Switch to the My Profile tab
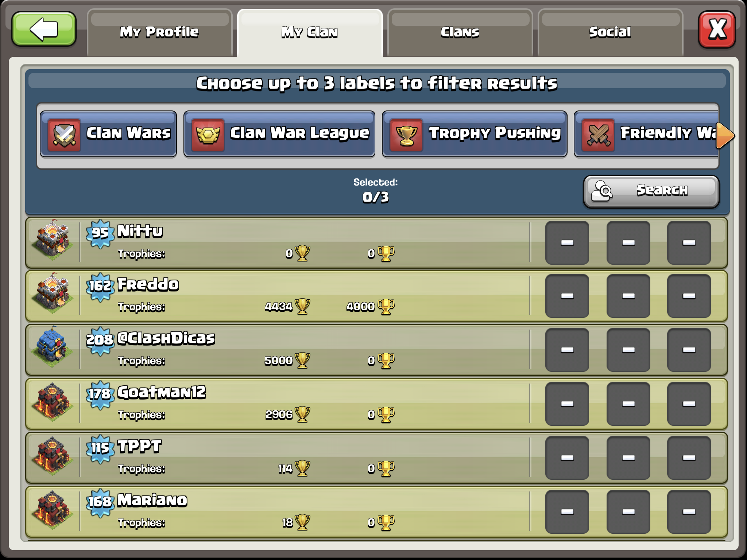Viewport: 747px width, 560px height. 159,33
